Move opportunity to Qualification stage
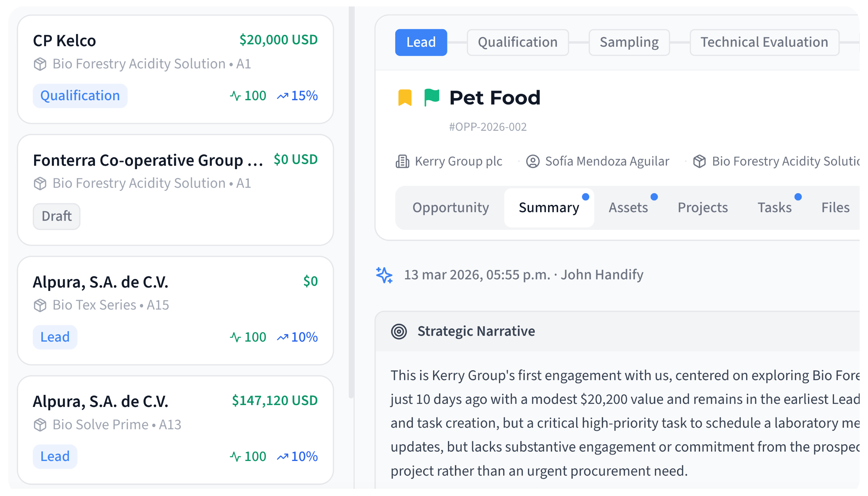Image resolution: width=868 pixels, height=496 pixels. pyautogui.click(x=517, y=42)
